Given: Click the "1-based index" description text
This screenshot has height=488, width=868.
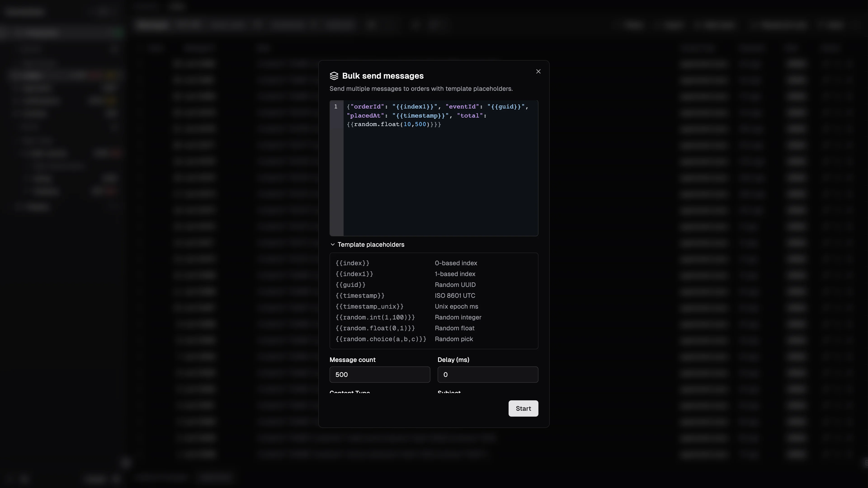Looking at the screenshot, I should 455,274.
